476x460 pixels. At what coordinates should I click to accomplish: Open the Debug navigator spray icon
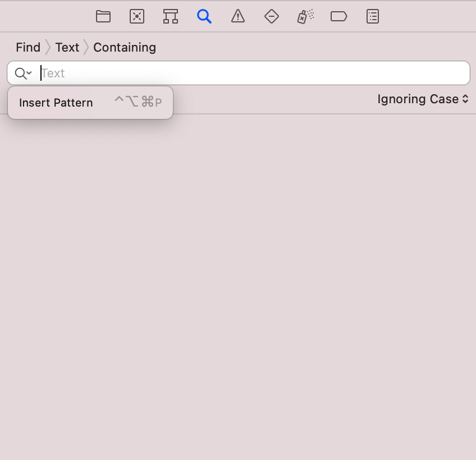(x=305, y=16)
